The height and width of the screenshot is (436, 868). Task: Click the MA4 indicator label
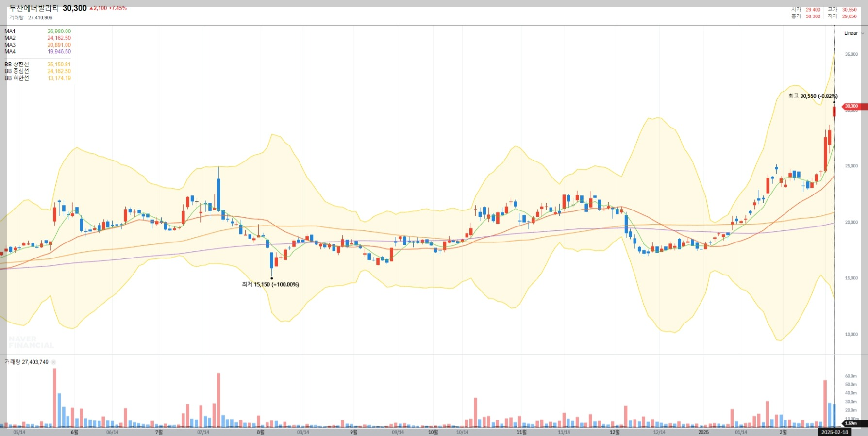point(10,52)
